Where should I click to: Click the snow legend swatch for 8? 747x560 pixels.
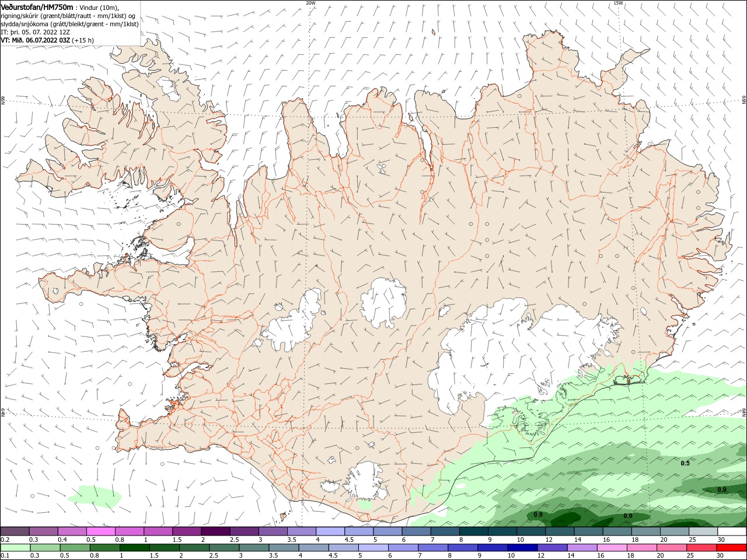pos(474,531)
